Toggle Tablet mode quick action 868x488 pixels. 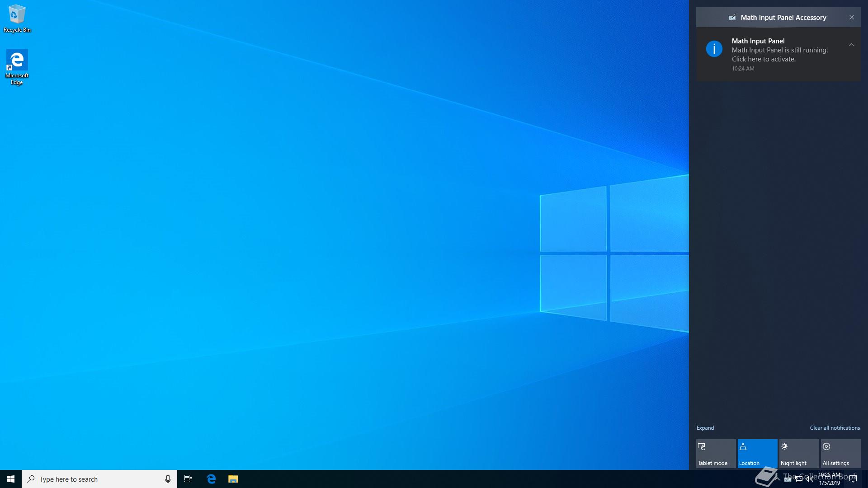coord(716,454)
